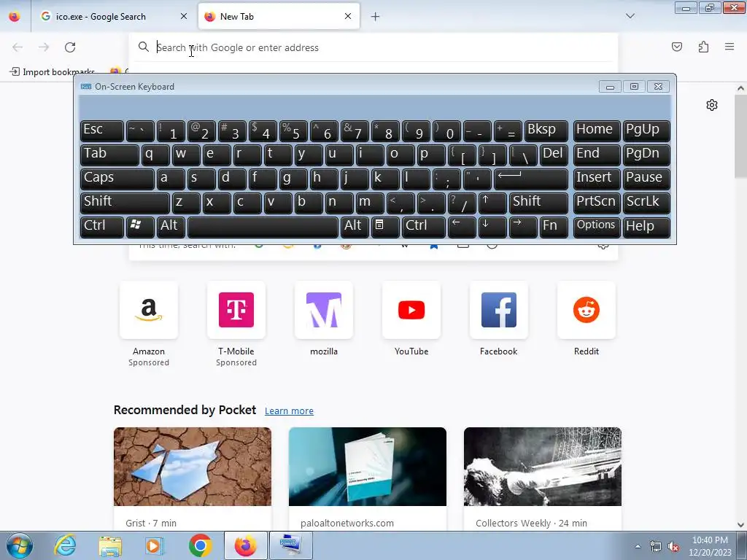Image resolution: width=747 pixels, height=560 pixels.
Task: Open Google Chrome from the taskbar
Action: click(x=200, y=545)
